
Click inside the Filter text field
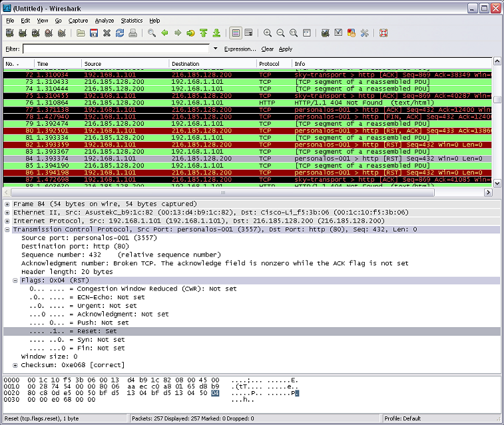click(117, 49)
